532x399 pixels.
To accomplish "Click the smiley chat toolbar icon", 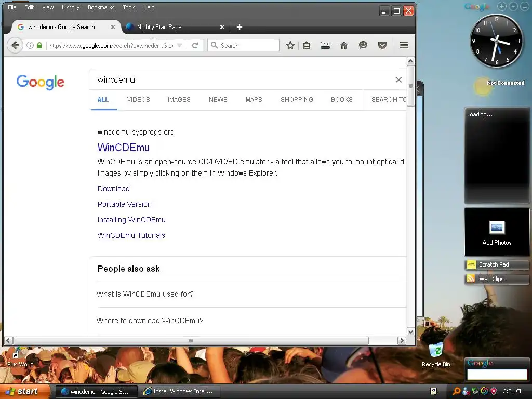I will (363, 45).
